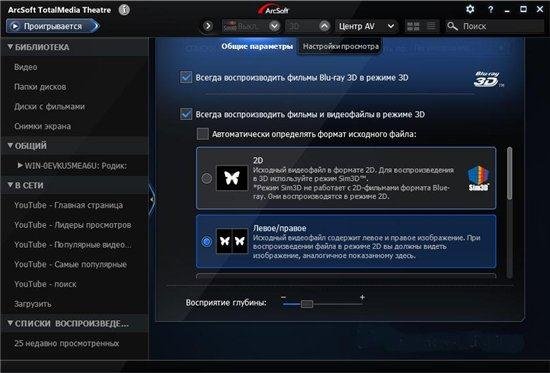This screenshot has height=373, width=550.
Task: Open Диски с фильмами
Action: tap(49, 106)
